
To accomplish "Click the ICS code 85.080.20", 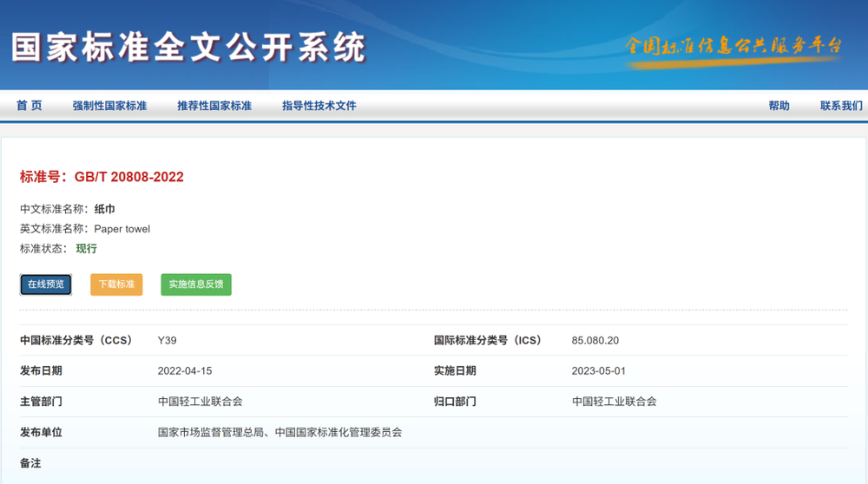I will (x=595, y=341).
